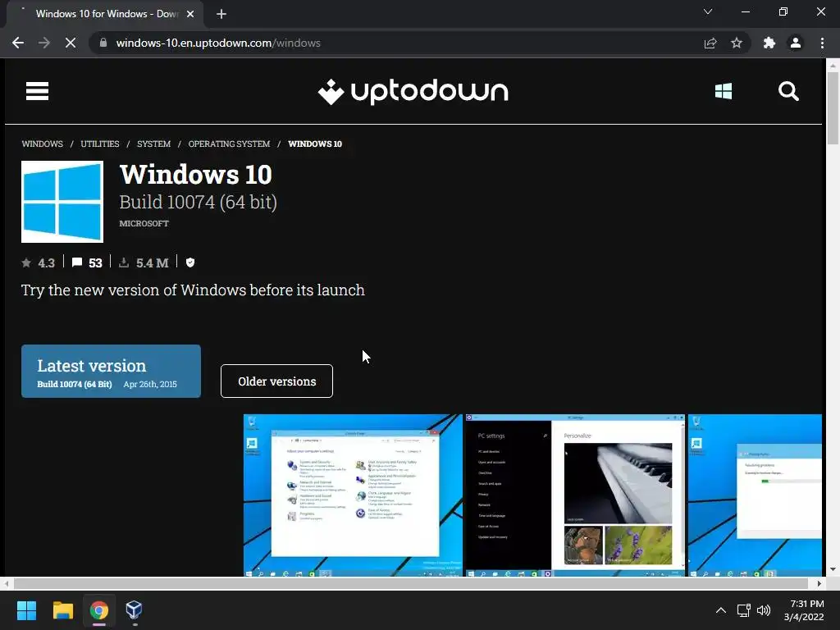View site information padlock icon

coord(103,43)
